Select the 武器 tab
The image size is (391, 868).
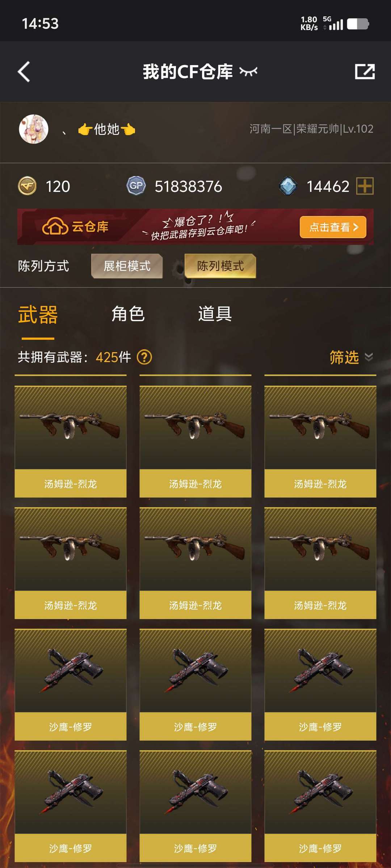(38, 314)
